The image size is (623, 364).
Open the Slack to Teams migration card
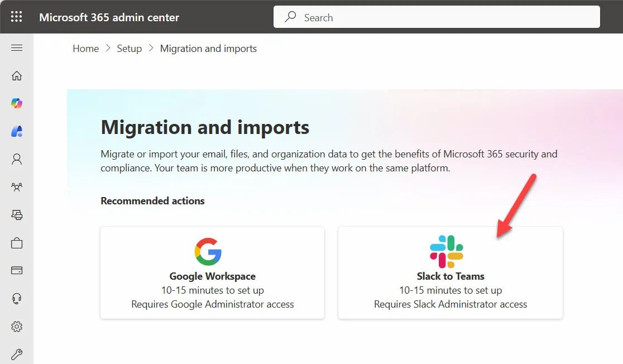point(450,272)
